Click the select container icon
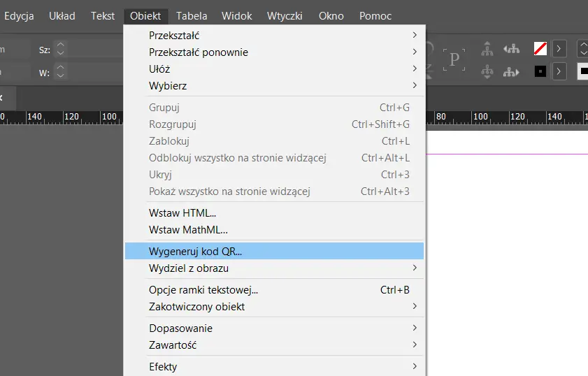 [488, 49]
